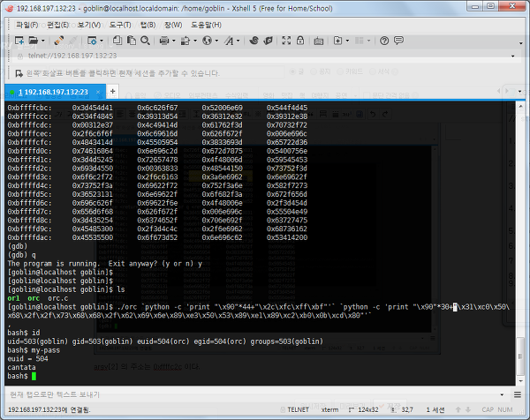Toggle Full Screen mode icon

286,41
